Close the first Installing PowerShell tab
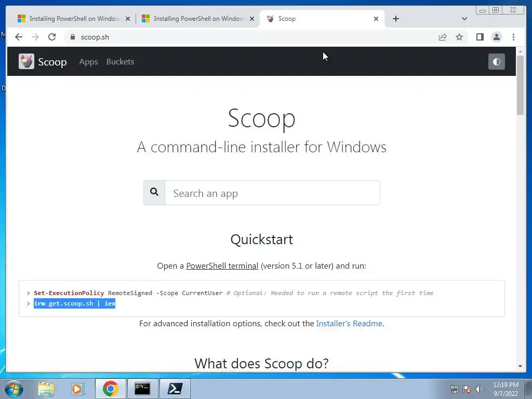Screen dimensions: 532x399 (128, 19)
